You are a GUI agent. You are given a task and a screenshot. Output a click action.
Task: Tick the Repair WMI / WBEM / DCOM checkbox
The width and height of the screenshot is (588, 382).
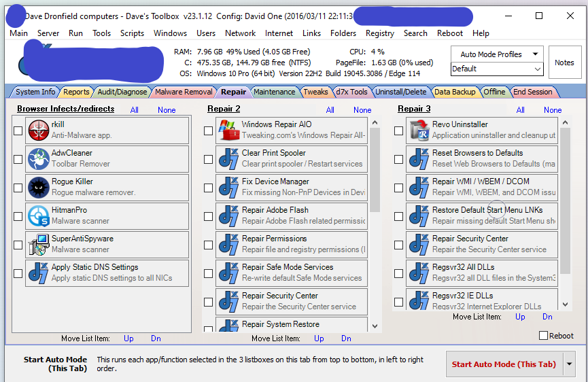(398, 188)
